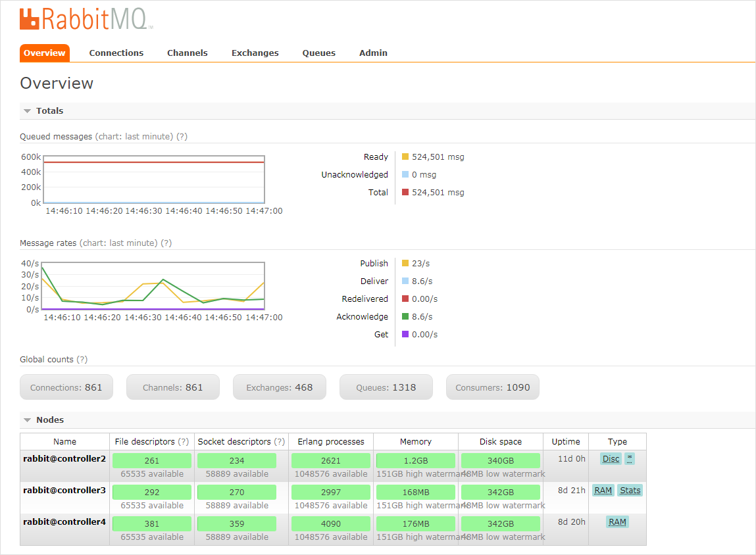Click help (?) next to Message rates
Screen dimensions: 756x555
166,243
